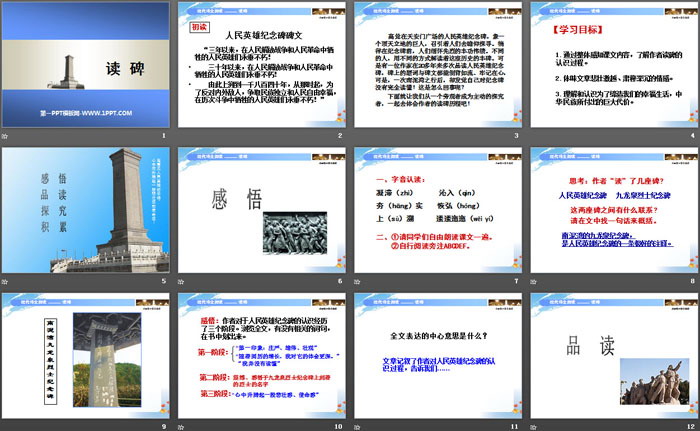Image resolution: width=700 pixels, height=431 pixels.
Task: Select slide 5 showing the monument against the sky
Action: point(86,211)
